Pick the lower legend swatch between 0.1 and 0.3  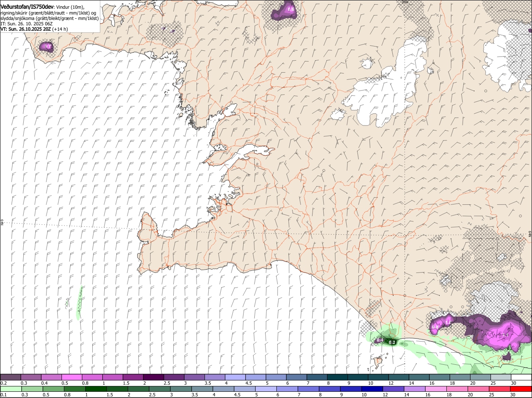tap(11, 389)
